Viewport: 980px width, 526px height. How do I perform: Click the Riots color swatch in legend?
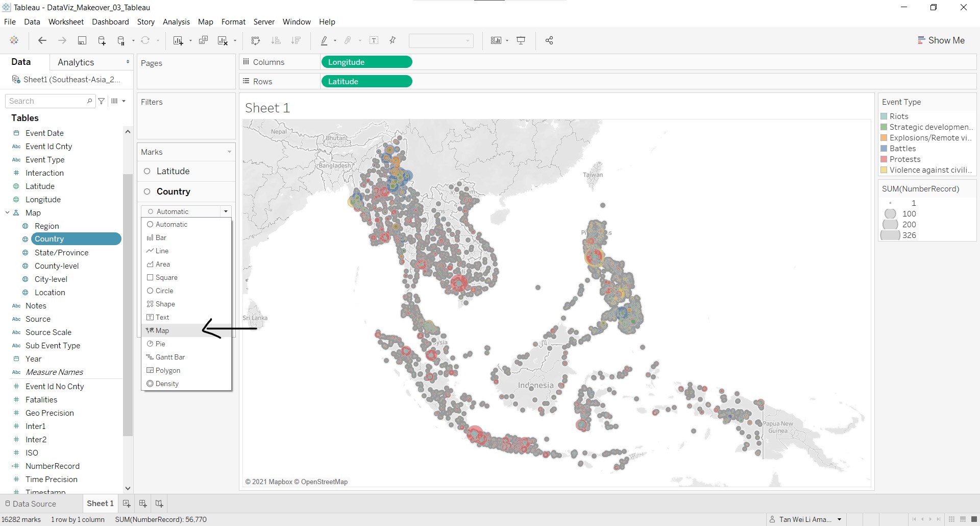coord(884,116)
